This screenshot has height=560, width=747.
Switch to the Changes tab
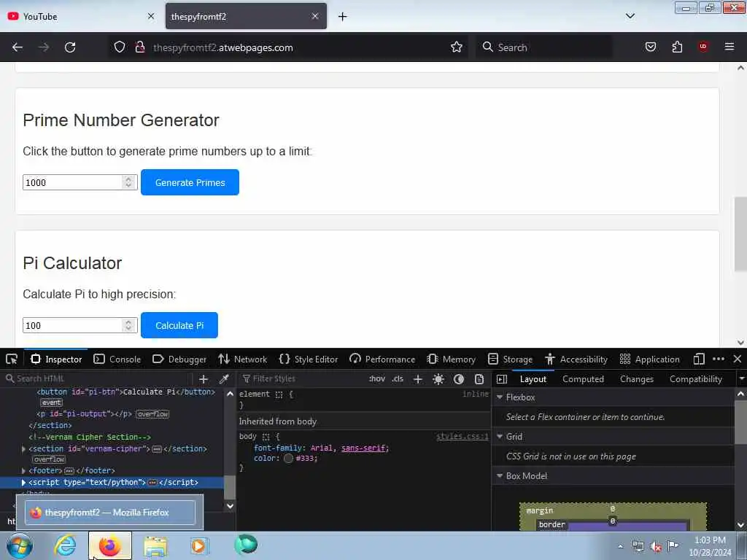636,379
